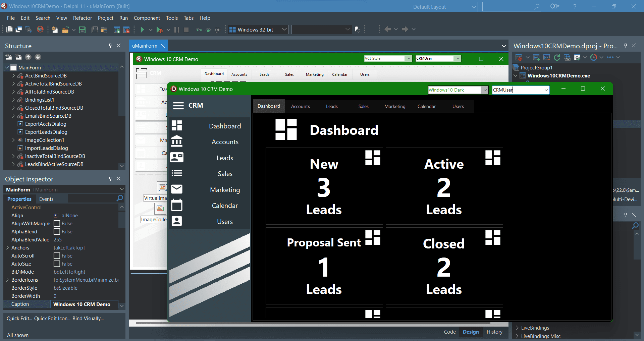Select the Leads contact-card icon in CRM sidebar
This screenshot has height=341, width=644.
click(177, 157)
